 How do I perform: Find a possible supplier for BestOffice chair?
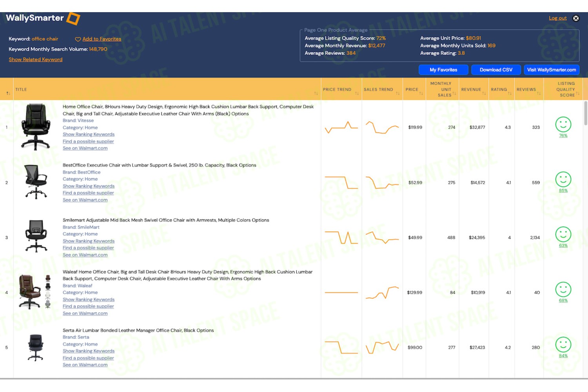88,193
